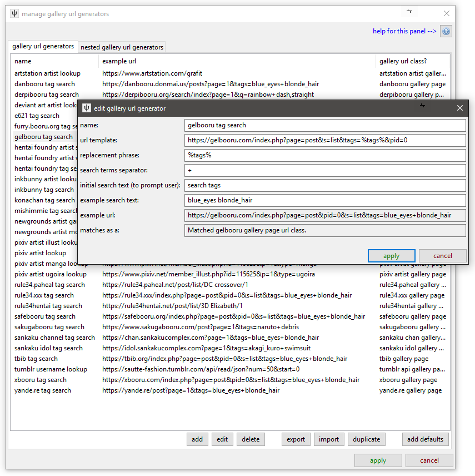Close the manage gallery url generators window
The image size is (475, 476).
pos(447,13)
